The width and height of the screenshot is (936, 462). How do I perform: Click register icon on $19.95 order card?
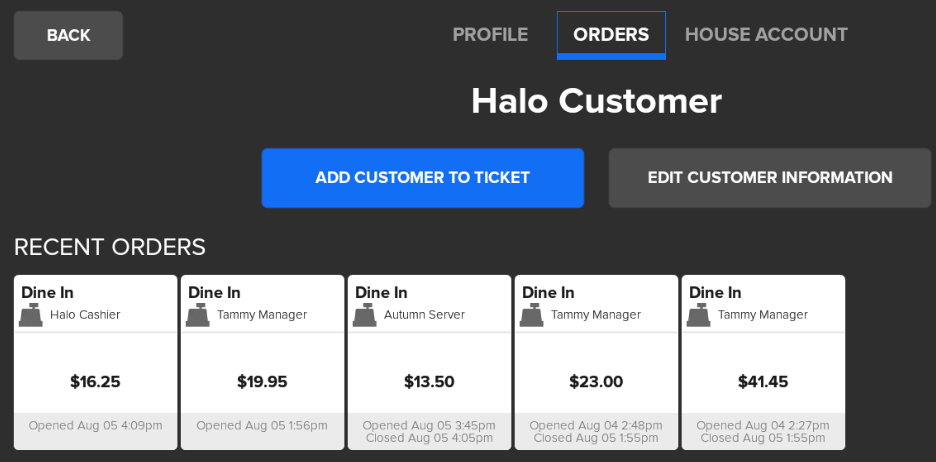pos(198,315)
